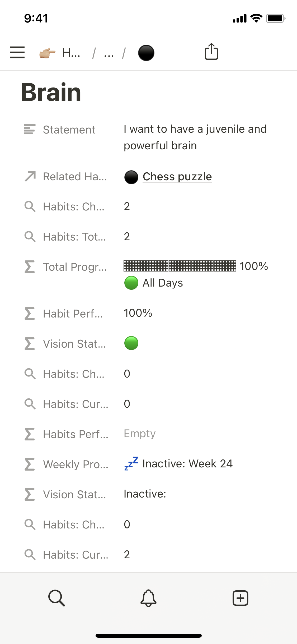Screen dimensions: 297x644
Task: Tap the black circle page icon in breadcrumb
Action: point(146,53)
